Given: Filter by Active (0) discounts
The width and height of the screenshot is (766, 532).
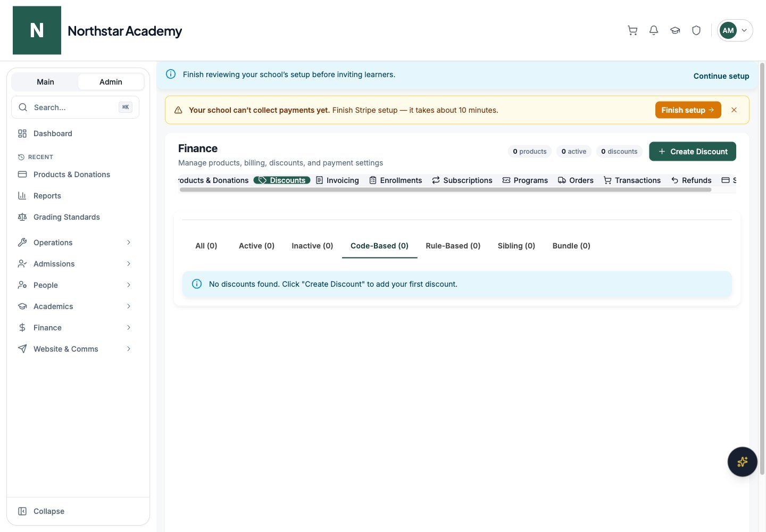Looking at the screenshot, I should (x=256, y=246).
